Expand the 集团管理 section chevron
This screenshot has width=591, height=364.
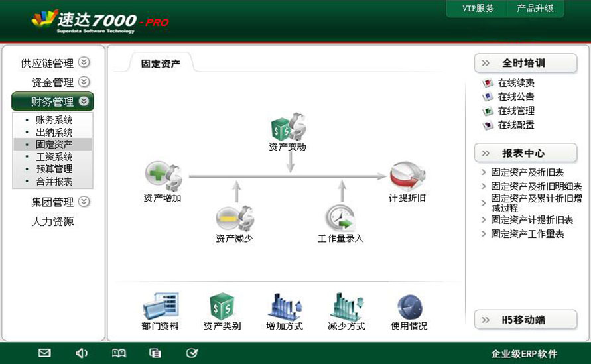pyautogui.click(x=84, y=202)
